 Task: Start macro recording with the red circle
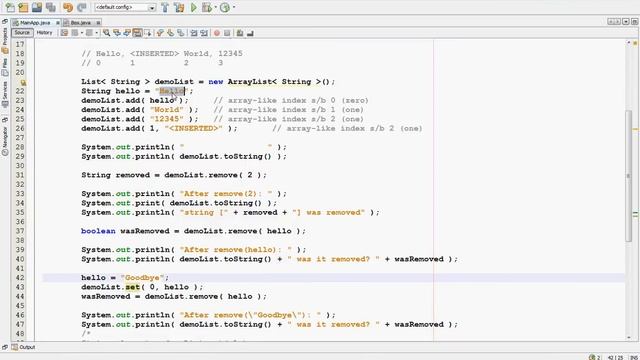[x=217, y=33]
